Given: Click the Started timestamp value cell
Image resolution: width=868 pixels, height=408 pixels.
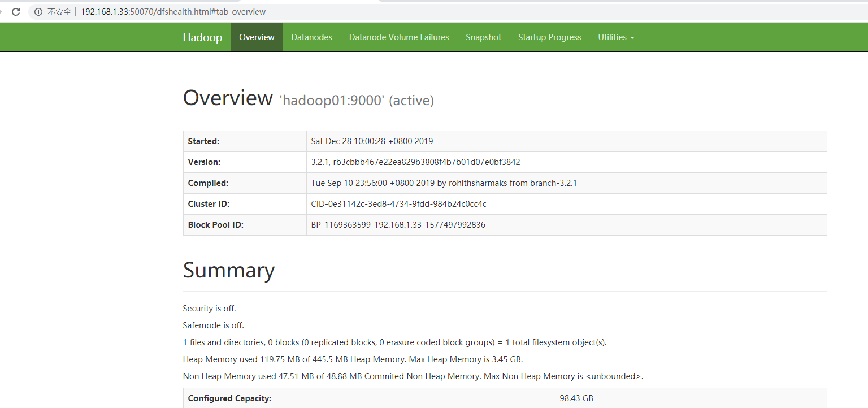Looking at the screenshot, I should point(372,141).
